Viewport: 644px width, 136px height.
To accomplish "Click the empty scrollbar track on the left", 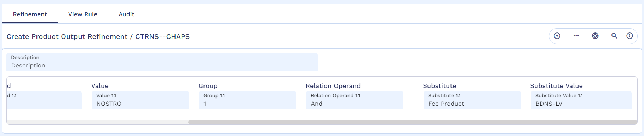I will (x=97, y=122).
